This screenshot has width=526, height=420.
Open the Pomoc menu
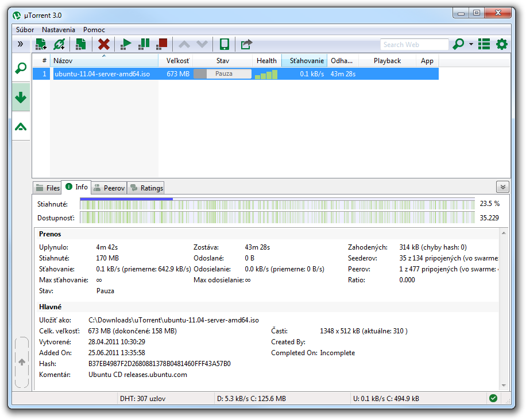pos(94,30)
